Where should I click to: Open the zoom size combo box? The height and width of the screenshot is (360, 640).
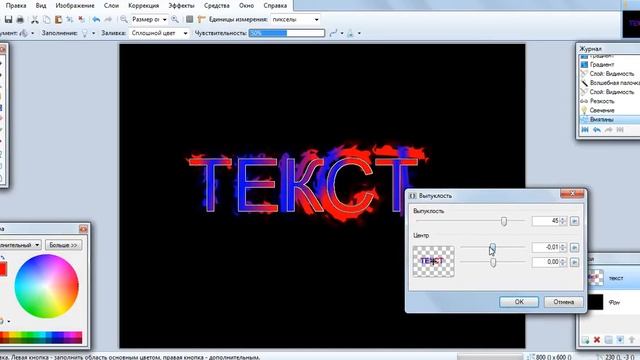(x=149, y=19)
